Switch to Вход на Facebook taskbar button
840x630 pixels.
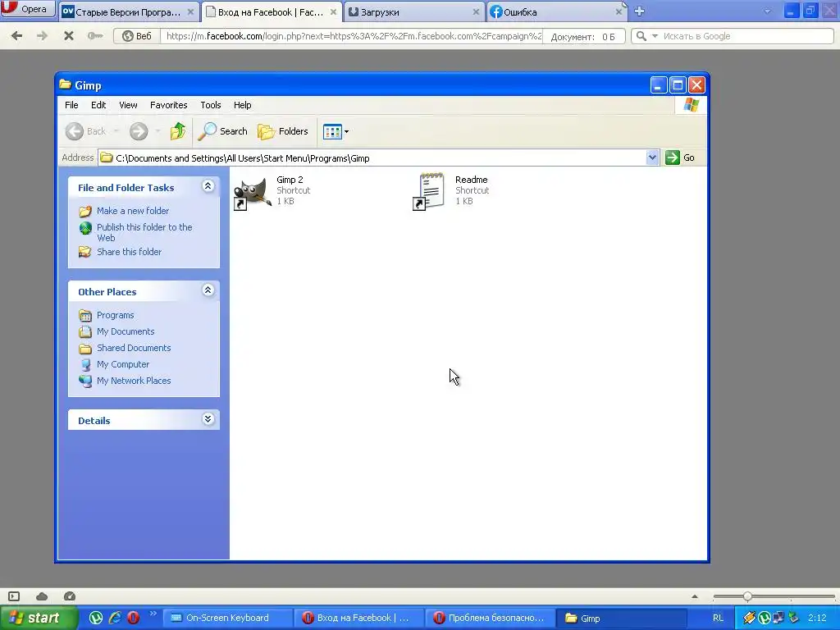358,618
